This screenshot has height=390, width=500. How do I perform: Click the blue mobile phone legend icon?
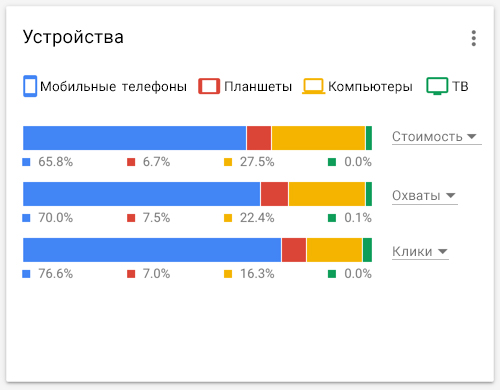click(30, 86)
